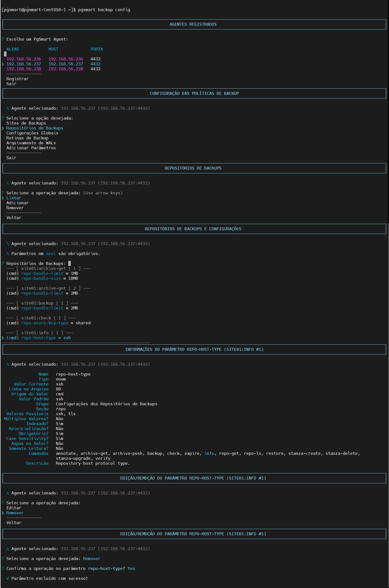Choose Repositórios de Backups option
The width and height of the screenshot is (389, 588).
[x=35, y=128]
